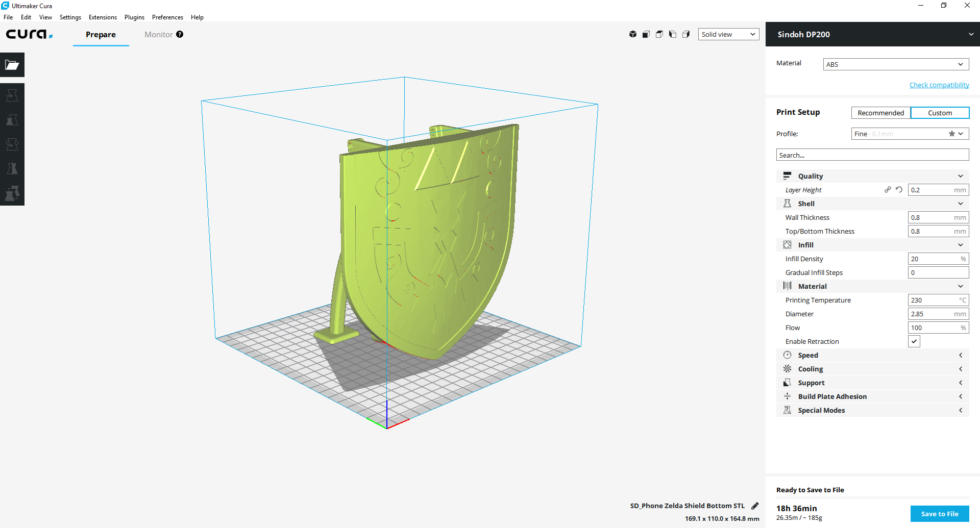Open the Extensions menu
Image resolution: width=980 pixels, height=528 pixels.
[103, 17]
